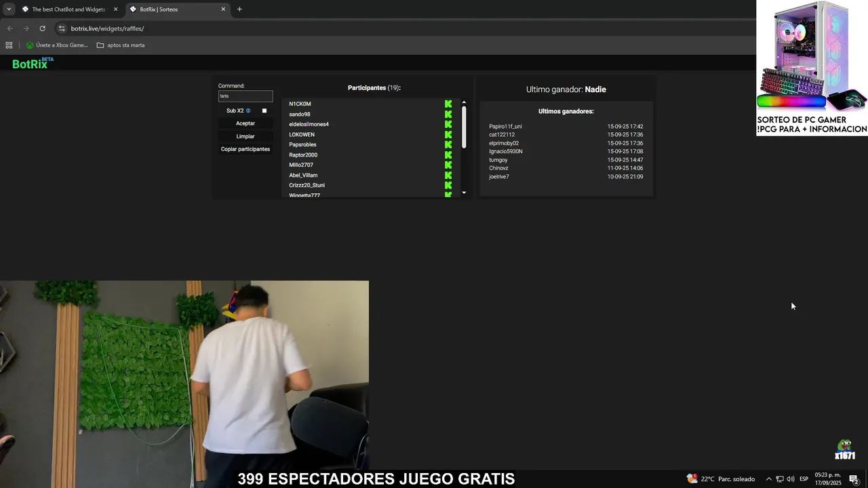Close the best ChatBot and Widgets tab
This screenshot has width=868, height=488.
click(x=115, y=9)
